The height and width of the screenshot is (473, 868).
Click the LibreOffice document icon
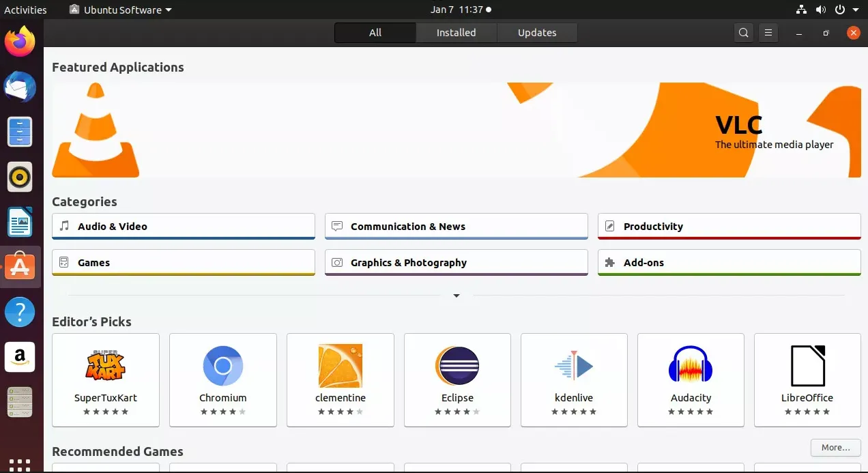[807, 366]
